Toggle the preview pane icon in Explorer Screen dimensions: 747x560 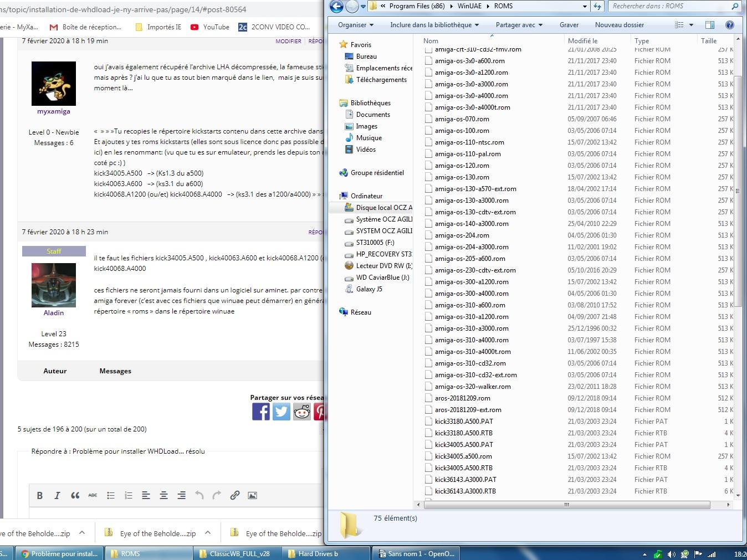click(710, 25)
